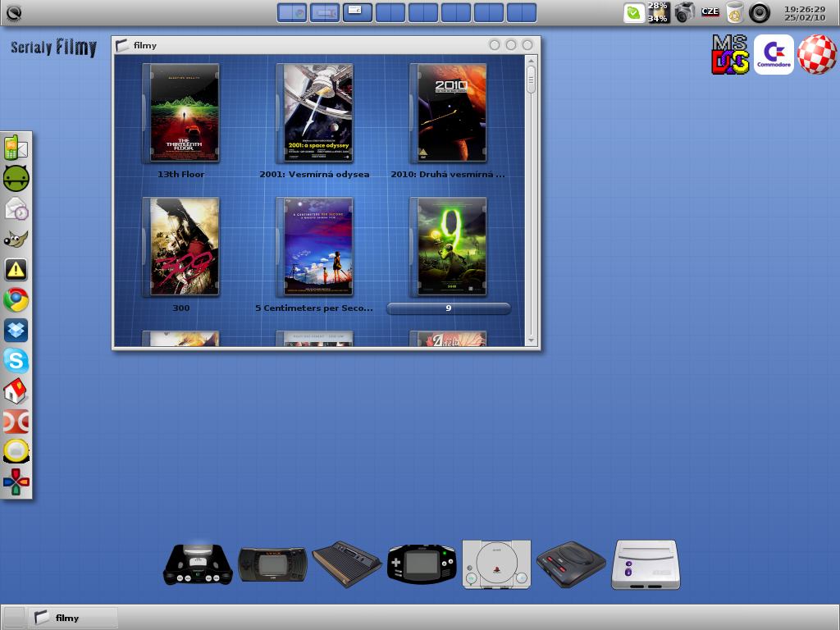Open the Filmy folder label on desktop
840x630 pixels.
76,48
